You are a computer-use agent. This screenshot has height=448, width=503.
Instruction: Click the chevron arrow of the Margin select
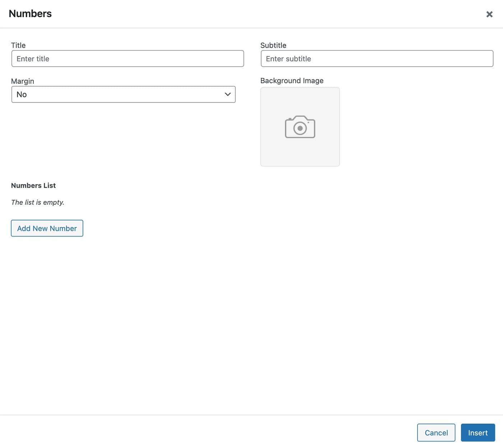tap(227, 94)
